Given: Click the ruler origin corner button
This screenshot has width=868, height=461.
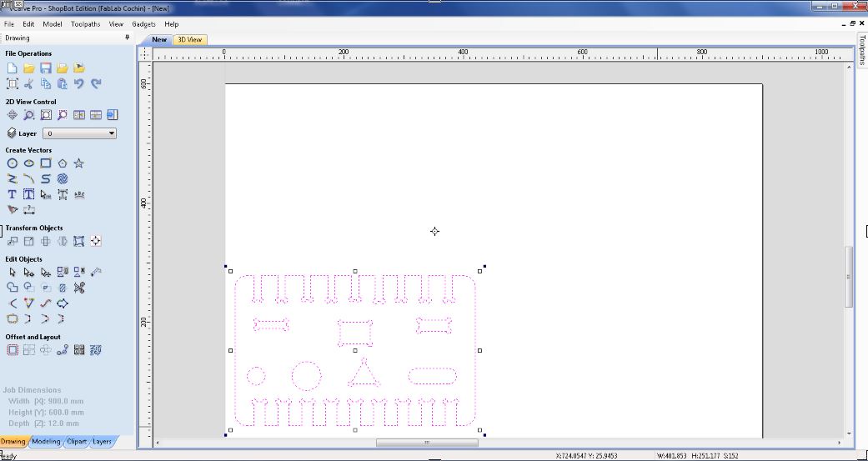Looking at the screenshot, I should [144, 53].
